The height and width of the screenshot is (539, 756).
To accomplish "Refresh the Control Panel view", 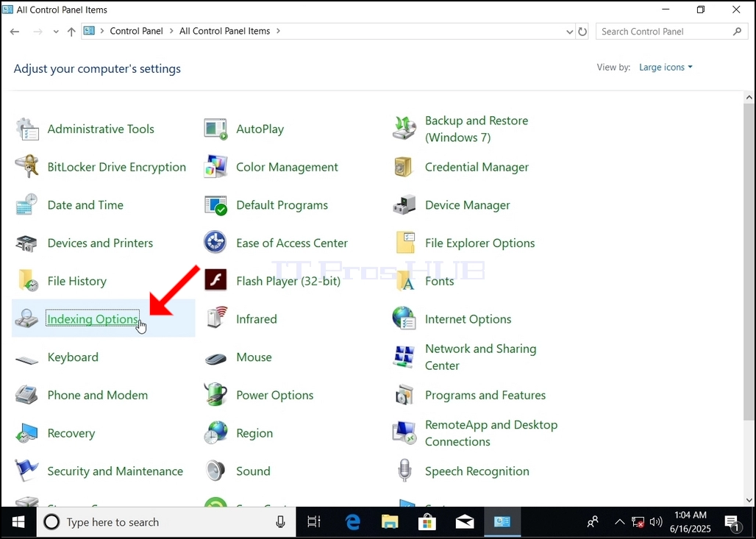I will tap(582, 32).
